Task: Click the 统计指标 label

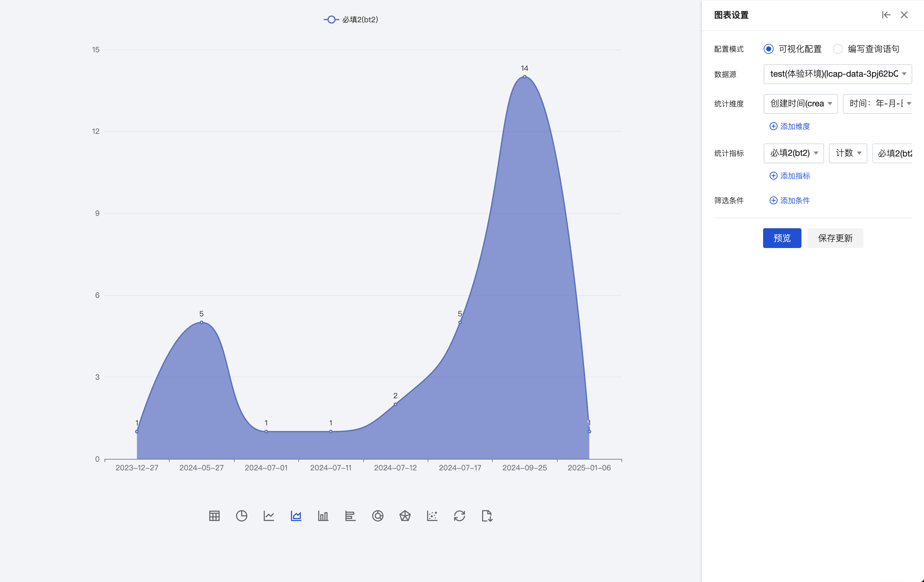Action: tap(729, 153)
